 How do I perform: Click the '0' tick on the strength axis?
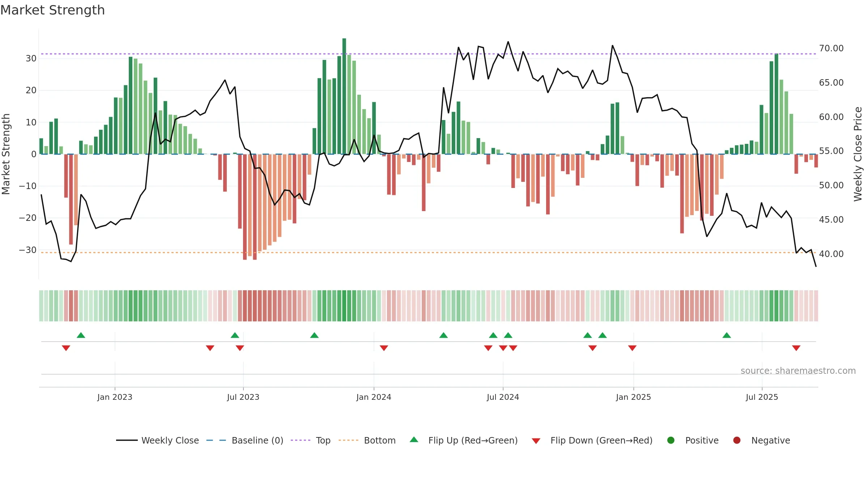pos(34,154)
